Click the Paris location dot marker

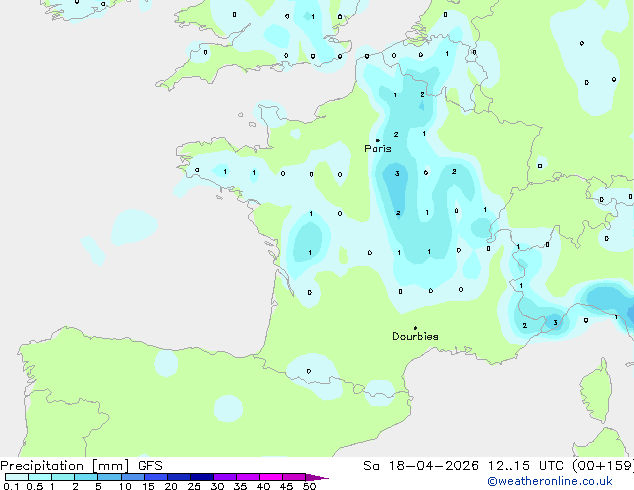coord(378,140)
